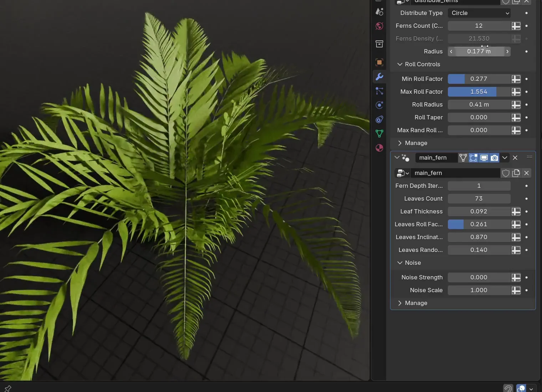
Task: Toggle main_fern edit mode display
Action: pos(473,158)
